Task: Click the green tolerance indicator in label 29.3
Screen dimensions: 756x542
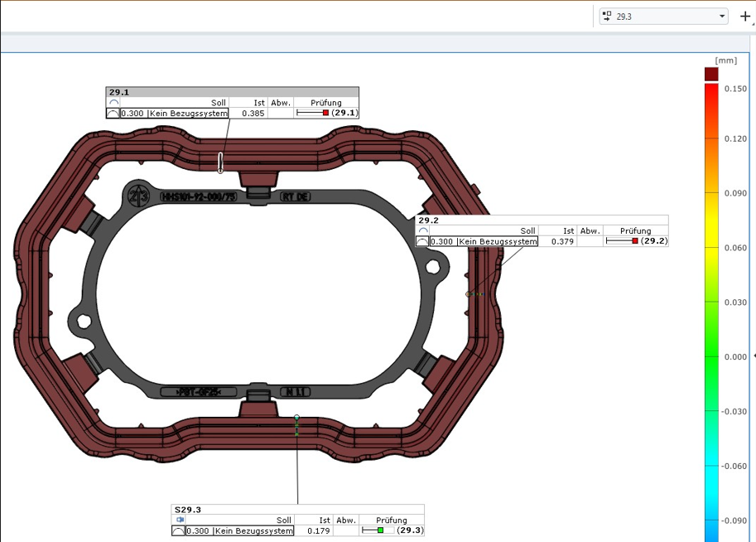Action: coord(380,530)
